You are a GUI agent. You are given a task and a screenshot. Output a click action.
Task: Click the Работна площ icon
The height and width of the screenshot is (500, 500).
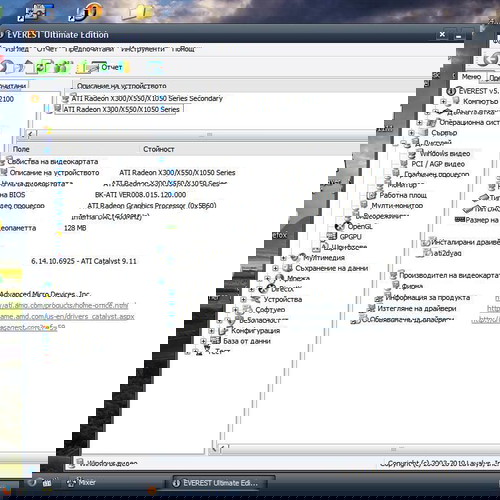(372, 195)
